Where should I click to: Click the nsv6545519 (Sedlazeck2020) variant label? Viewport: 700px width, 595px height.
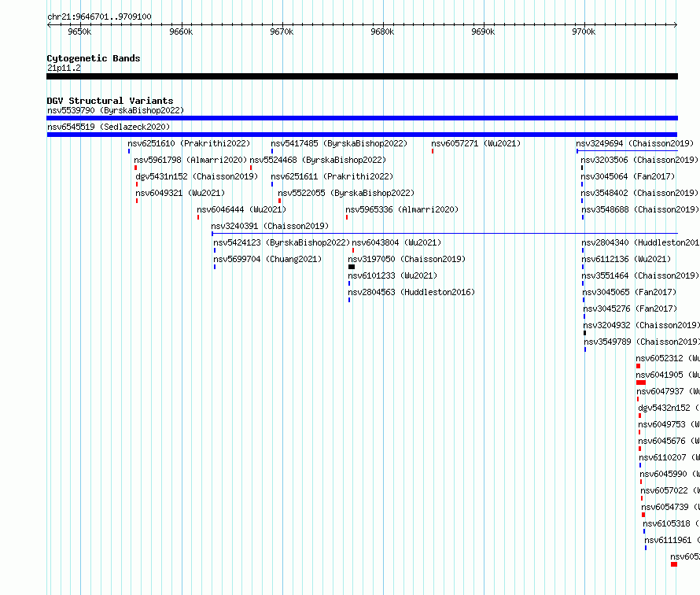pyautogui.click(x=109, y=127)
